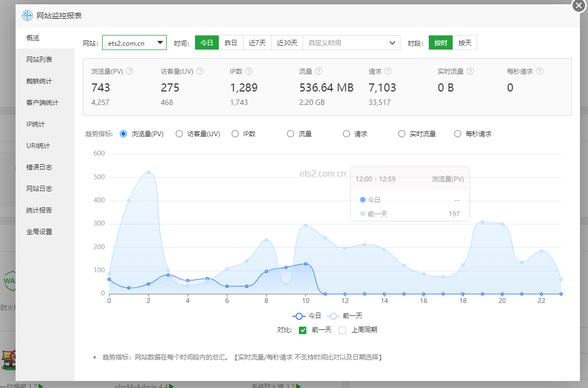The width and height of the screenshot is (588, 388).
Task: Switch the period to 按天
Action: (465, 43)
